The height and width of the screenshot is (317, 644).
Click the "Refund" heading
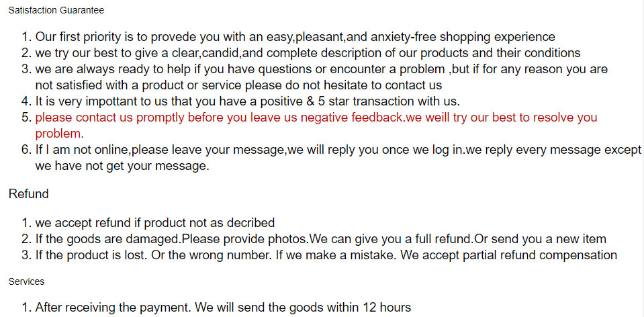coord(28,194)
